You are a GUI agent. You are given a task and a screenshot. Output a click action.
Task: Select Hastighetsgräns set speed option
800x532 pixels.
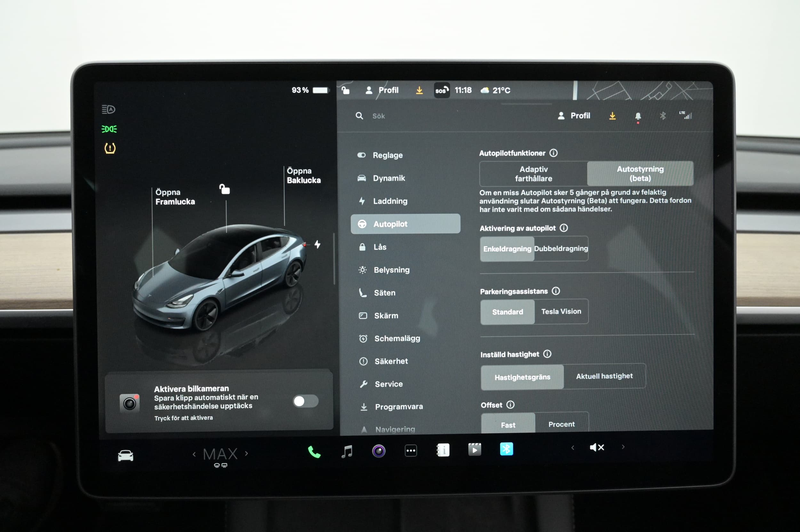click(x=522, y=377)
